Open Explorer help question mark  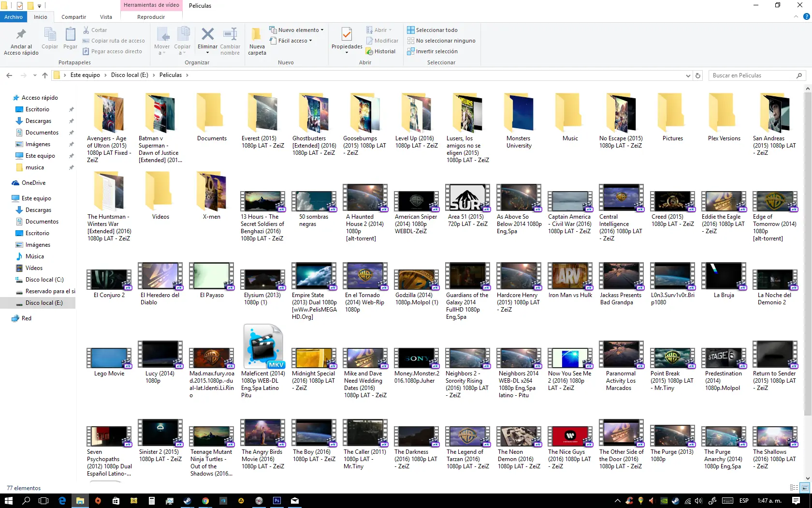point(806,16)
